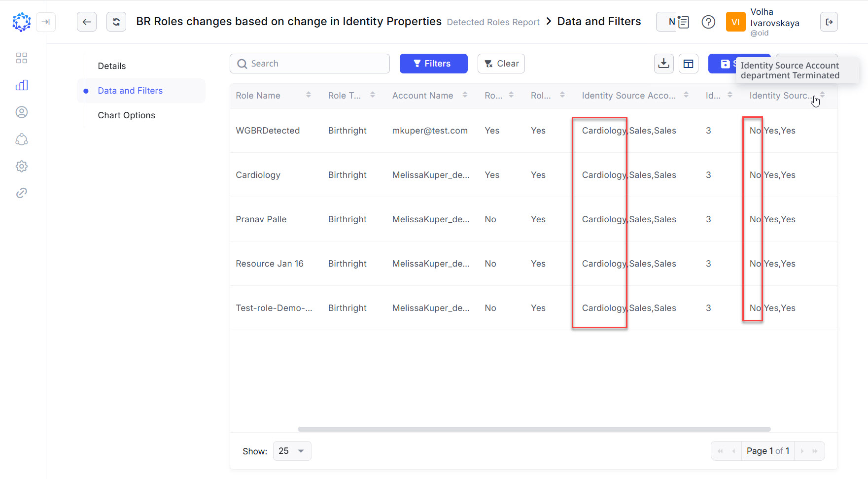Open the help question mark icon
The image size is (868, 479).
[x=708, y=22]
